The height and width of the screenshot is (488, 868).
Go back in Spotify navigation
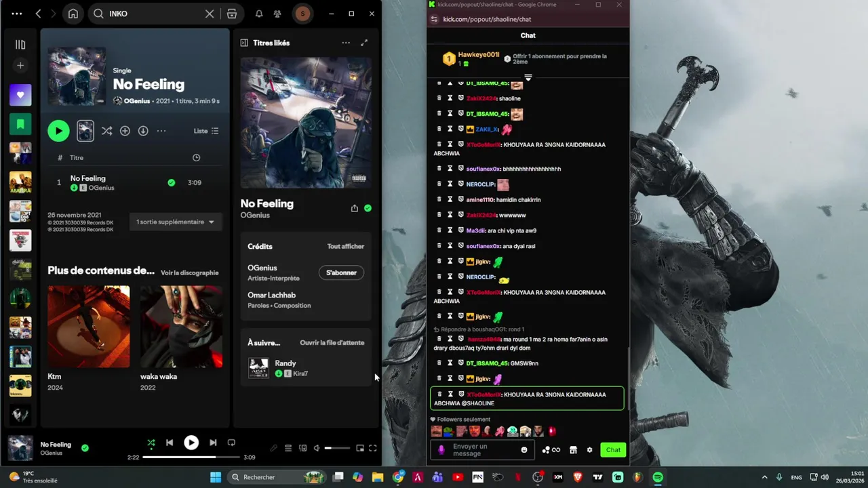point(39,14)
